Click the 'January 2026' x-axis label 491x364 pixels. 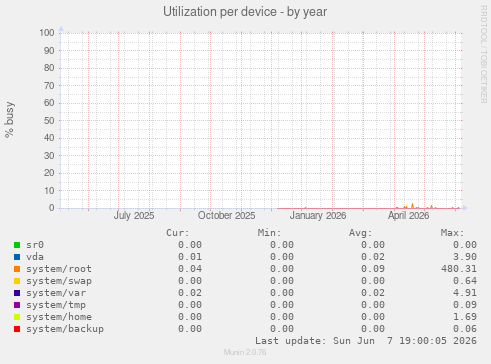tap(318, 216)
